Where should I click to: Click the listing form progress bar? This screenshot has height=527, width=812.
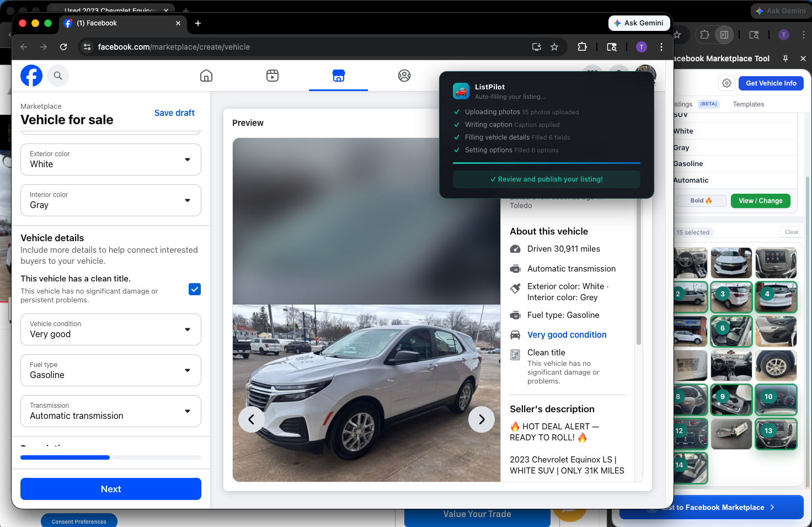point(111,457)
